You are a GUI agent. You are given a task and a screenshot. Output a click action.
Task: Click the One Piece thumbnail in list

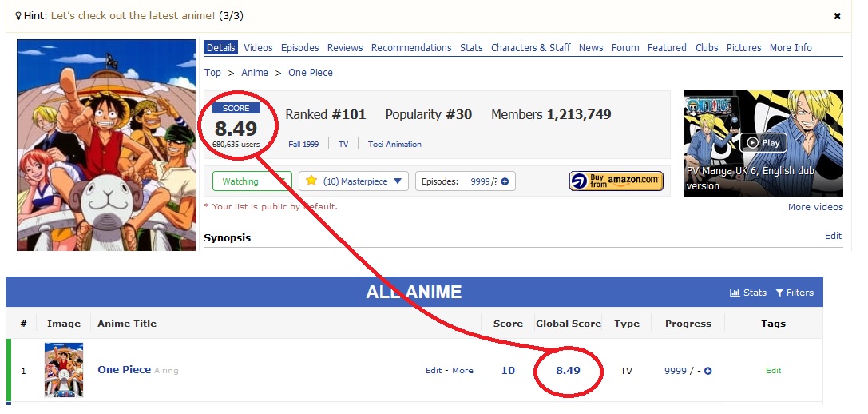pyautogui.click(x=64, y=370)
